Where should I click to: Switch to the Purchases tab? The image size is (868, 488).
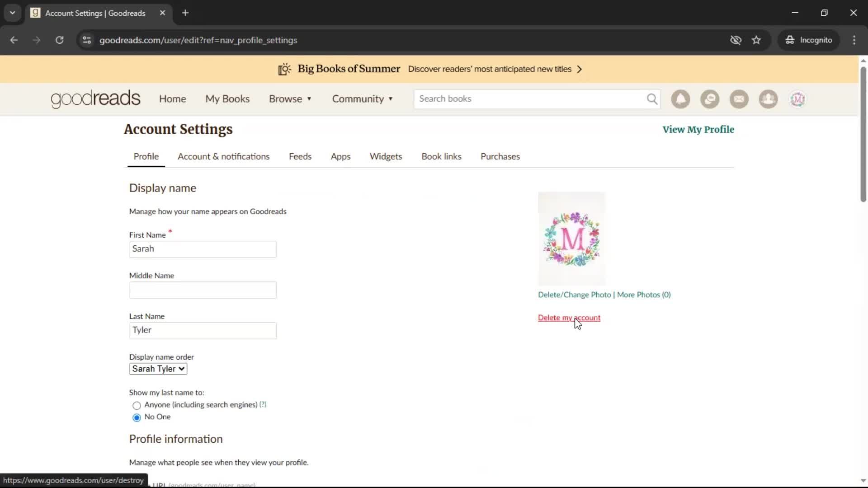[x=500, y=156]
